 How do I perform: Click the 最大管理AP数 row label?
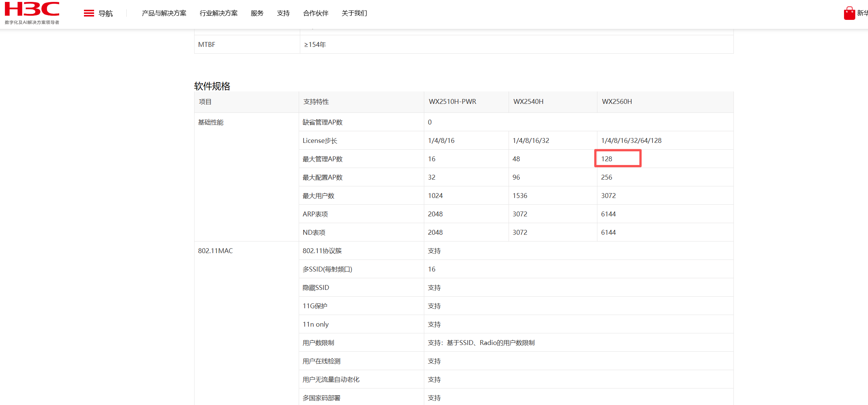[x=323, y=159]
